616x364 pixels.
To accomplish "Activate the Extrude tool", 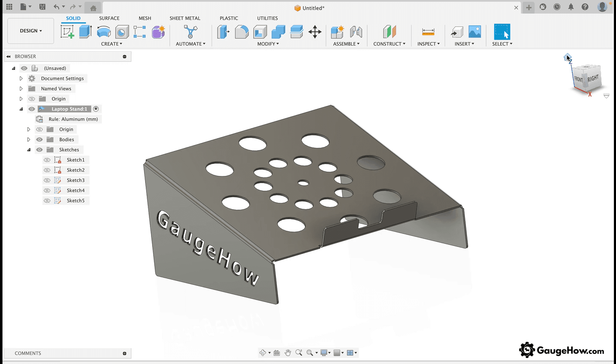I will pyautogui.click(x=85, y=32).
